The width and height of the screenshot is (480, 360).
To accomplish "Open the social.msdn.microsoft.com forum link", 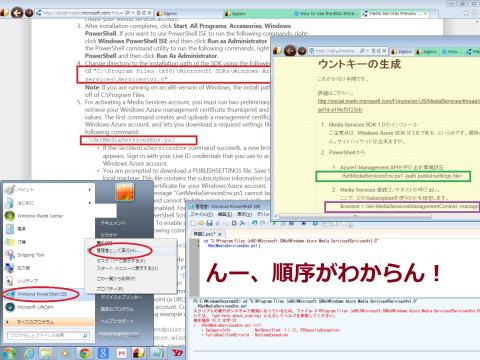I will [x=399, y=105].
